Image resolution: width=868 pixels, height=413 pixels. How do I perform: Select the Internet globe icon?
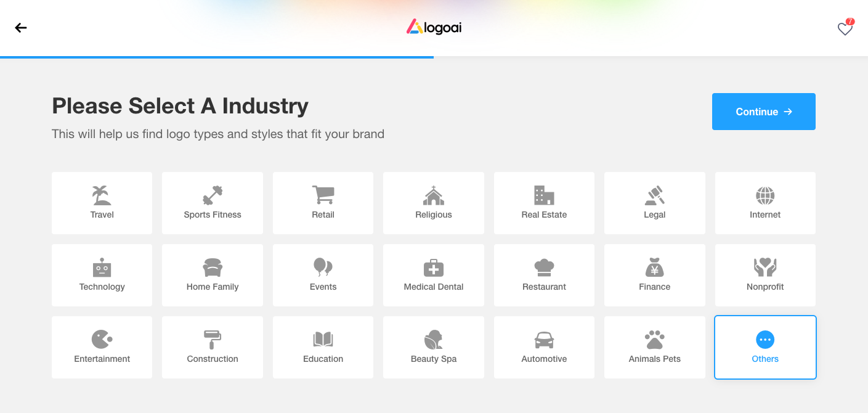pos(765,195)
